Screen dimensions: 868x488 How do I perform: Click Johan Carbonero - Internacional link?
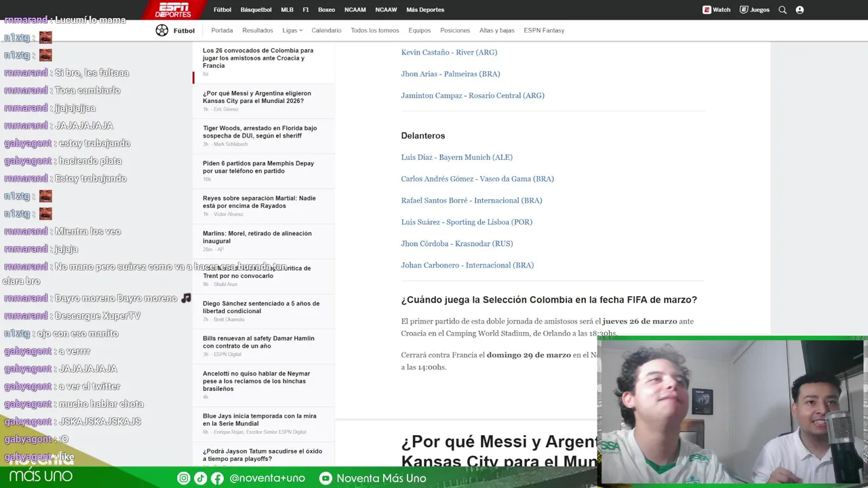click(x=467, y=266)
